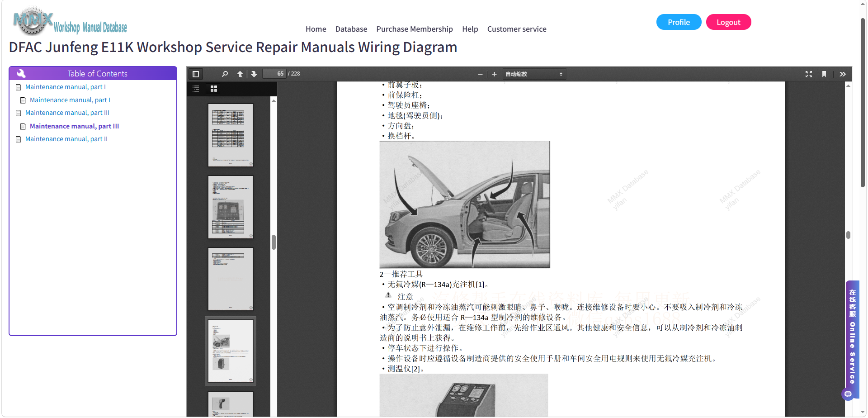Open the Help menu item
The height and width of the screenshot is (418, 868).
pyautogui.click(x=470, y=29)
